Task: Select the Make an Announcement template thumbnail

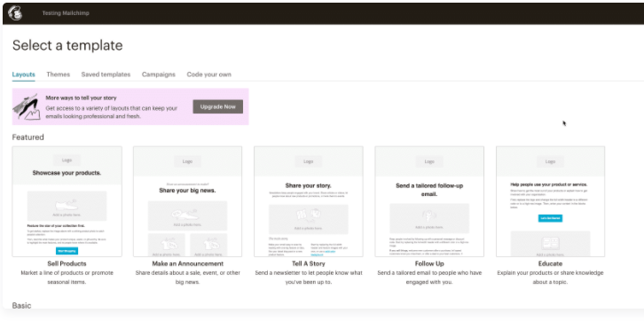Action: pyautogui.click(x=188, y=201)
